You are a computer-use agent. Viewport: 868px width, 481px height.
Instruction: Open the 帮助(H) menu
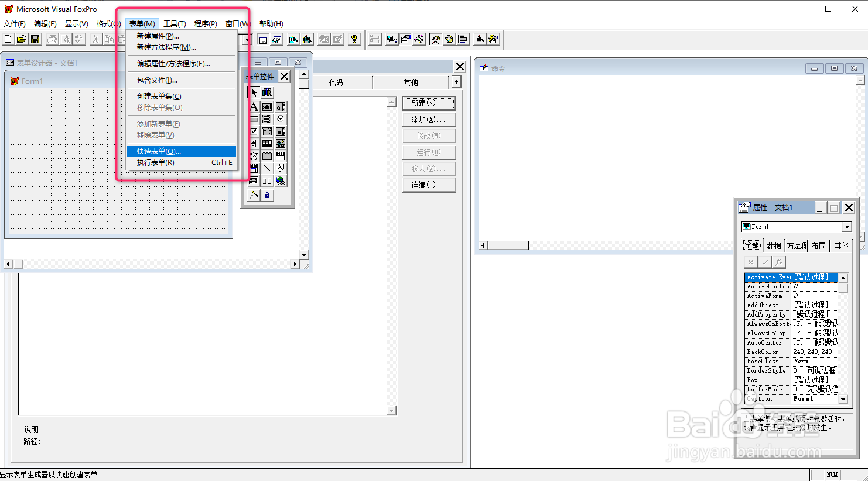point(271,24)
